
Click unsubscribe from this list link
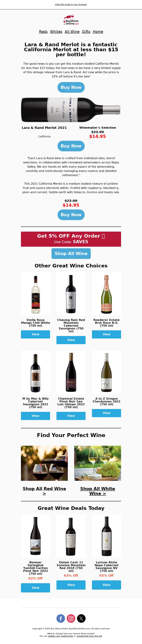click(89, 636)
